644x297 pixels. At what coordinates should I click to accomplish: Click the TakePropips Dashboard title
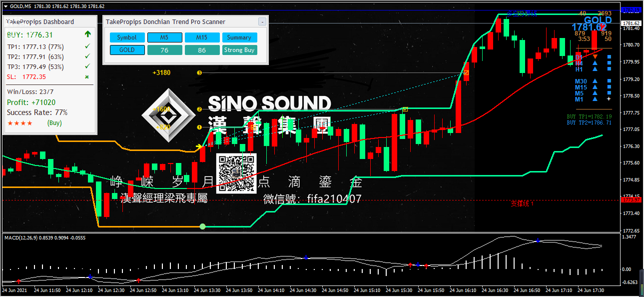(x=40, y=21)
